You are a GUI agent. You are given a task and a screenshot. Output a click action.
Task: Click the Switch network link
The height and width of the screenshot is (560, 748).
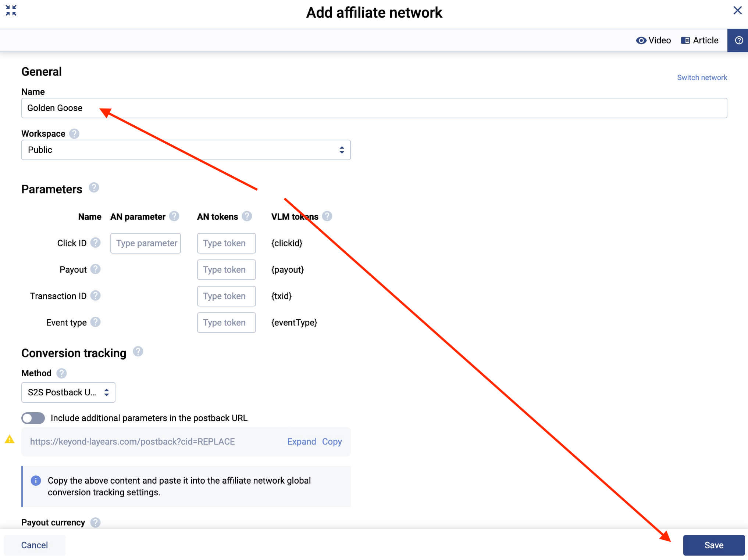tap(702, 78)
